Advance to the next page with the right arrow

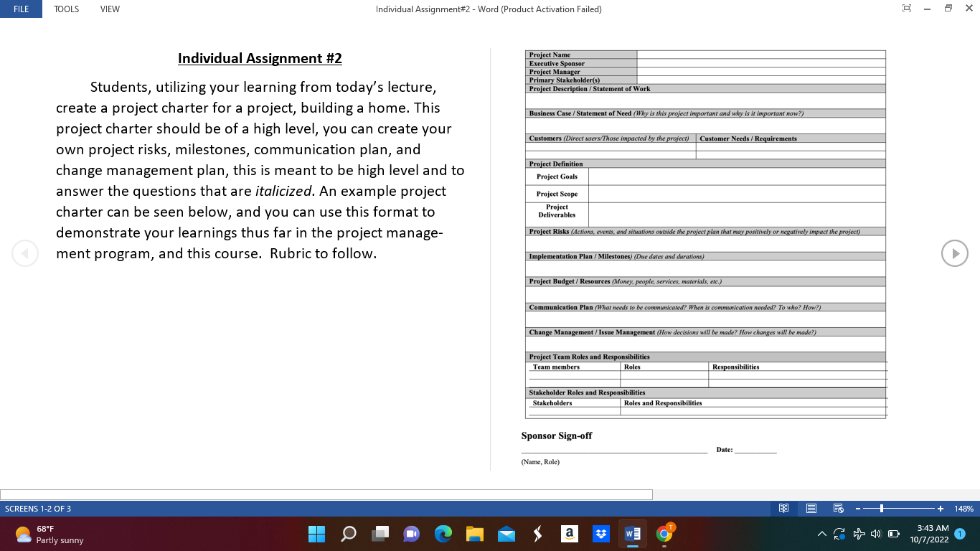point(954,253)
